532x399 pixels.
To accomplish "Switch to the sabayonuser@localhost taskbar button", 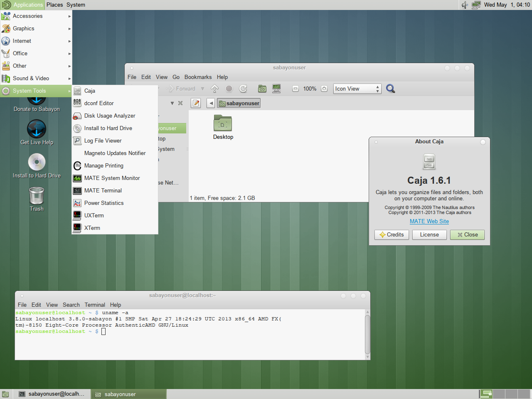I will point(52,394).
